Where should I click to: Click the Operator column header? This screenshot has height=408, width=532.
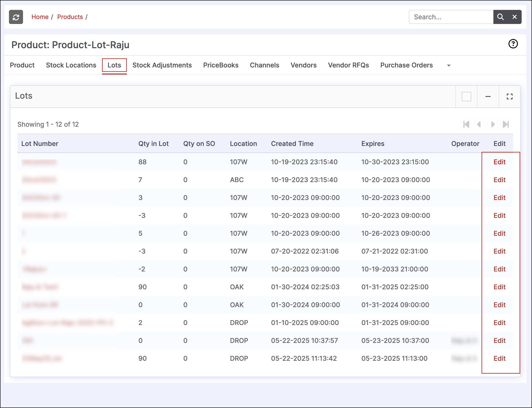coord(465,144)
